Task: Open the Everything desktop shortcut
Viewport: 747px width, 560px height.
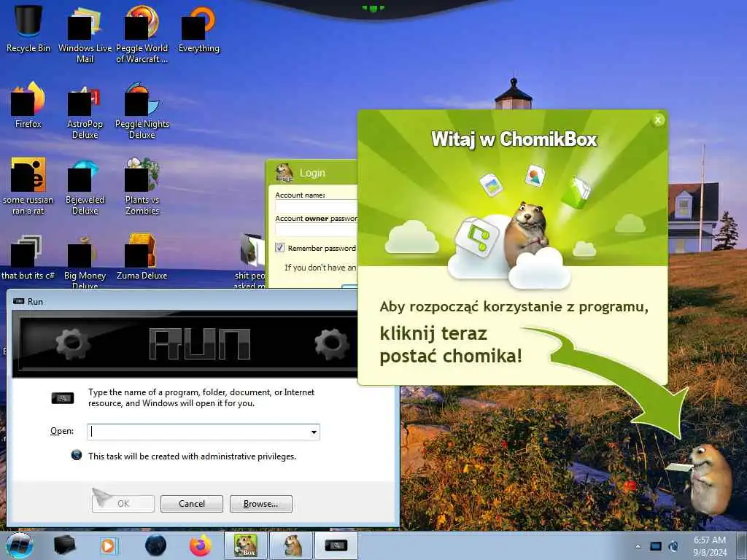Action: (x=198, y=28)
